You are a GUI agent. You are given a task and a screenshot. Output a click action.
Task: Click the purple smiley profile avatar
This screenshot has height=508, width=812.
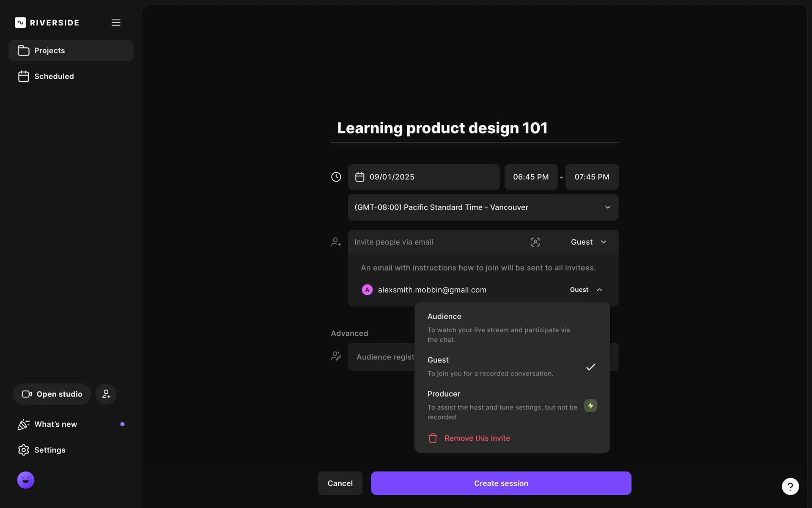pyautogui.click(x=26, y=480)
